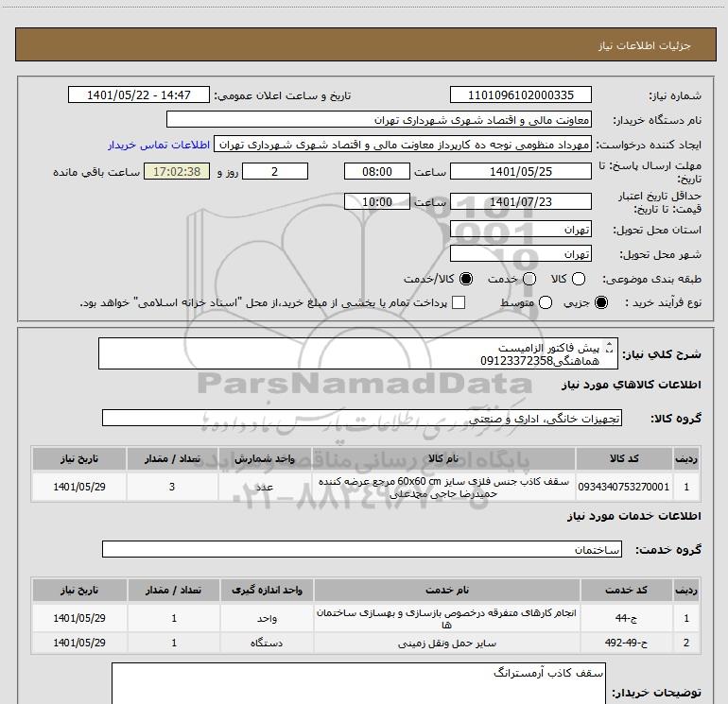Click the goods unit cell عدد
This screenshot has height=704, width=728.
pyautogui.click(x=264, y=487)
